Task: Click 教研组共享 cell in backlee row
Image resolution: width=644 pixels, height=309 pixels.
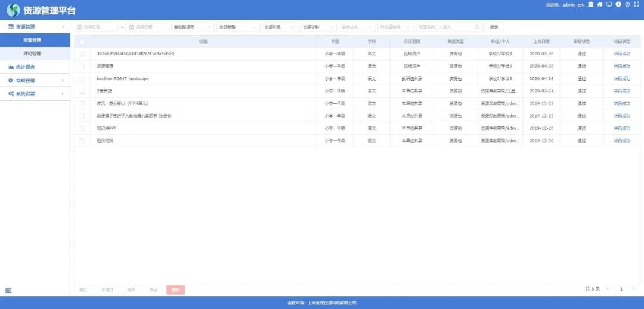Action: coord(412,79)
